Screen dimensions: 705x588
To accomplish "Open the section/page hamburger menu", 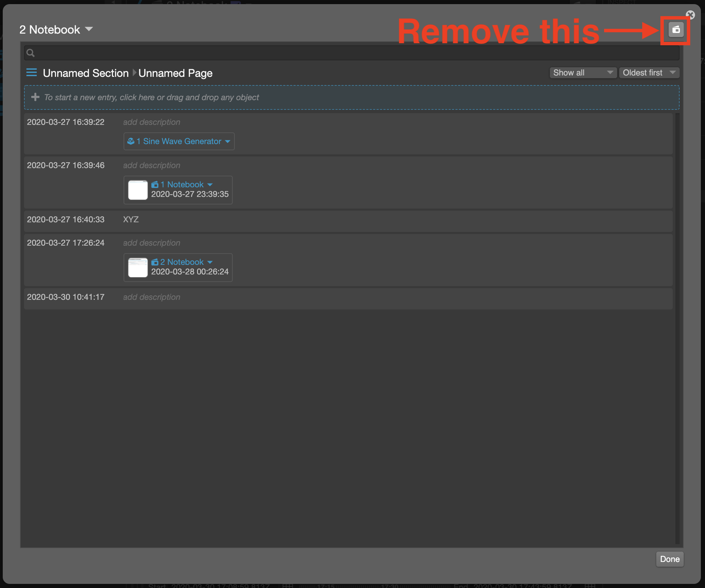I will [31, 73].
